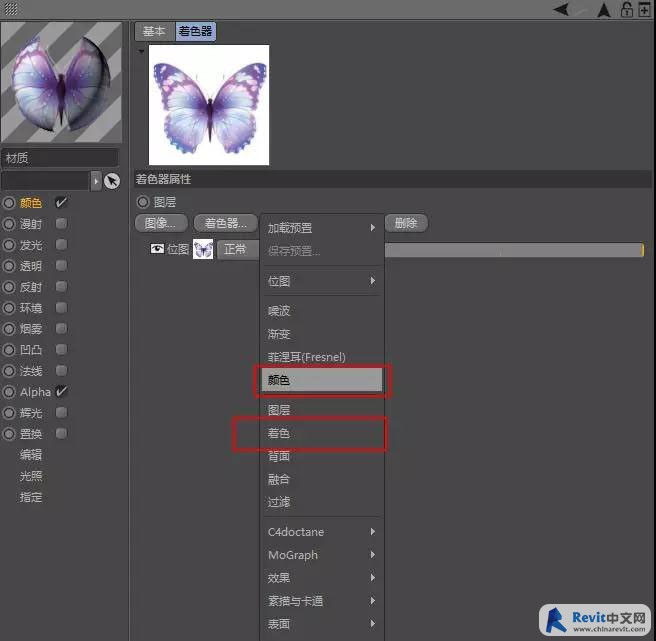656x641 pixels.
Task: Open the 正常 blend mode dropdown
Action: (238, 249)
